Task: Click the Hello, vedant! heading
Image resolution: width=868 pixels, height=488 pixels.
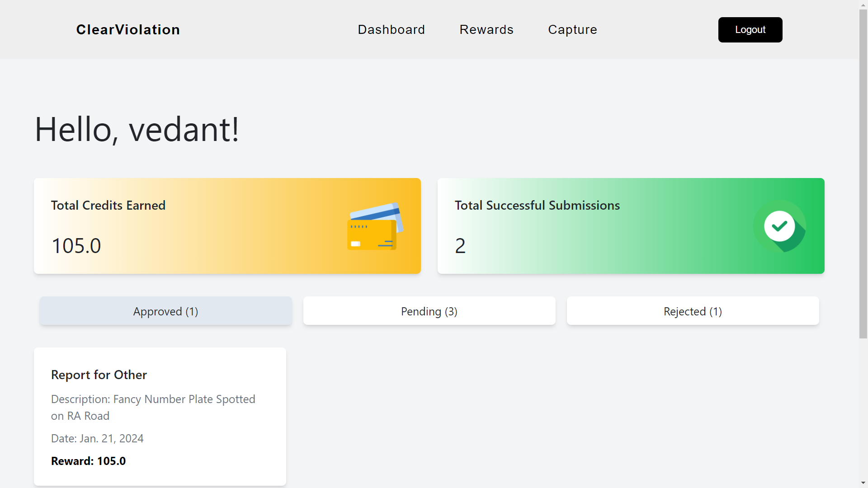Action: click(x=137, y=130)
